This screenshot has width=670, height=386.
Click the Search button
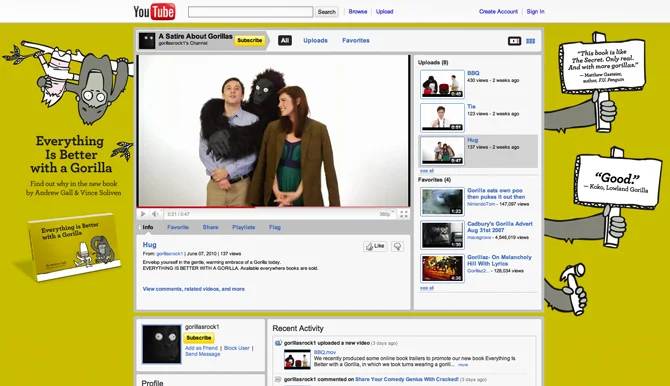326,12
